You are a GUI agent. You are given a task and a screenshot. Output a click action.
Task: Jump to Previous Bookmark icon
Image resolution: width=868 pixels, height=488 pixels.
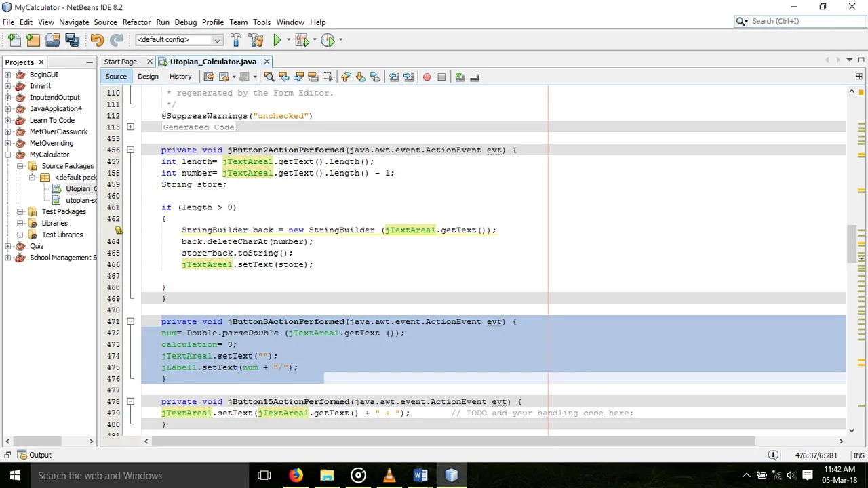pyautogui.click(x=346, y=77)
